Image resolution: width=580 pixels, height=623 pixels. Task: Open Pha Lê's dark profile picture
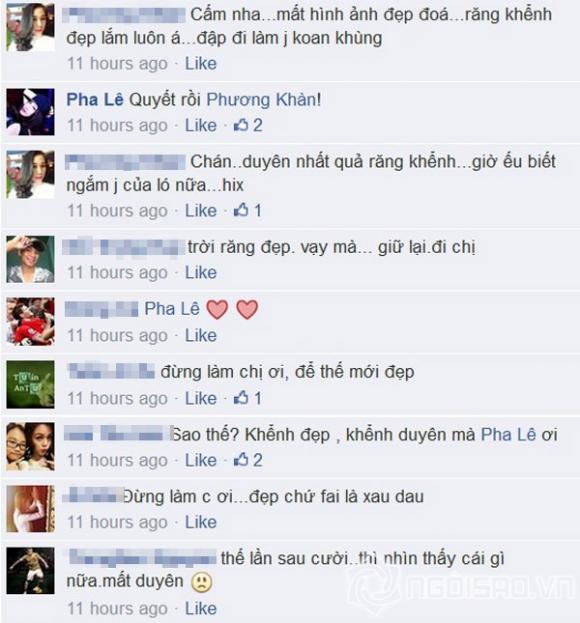point(31,112)
